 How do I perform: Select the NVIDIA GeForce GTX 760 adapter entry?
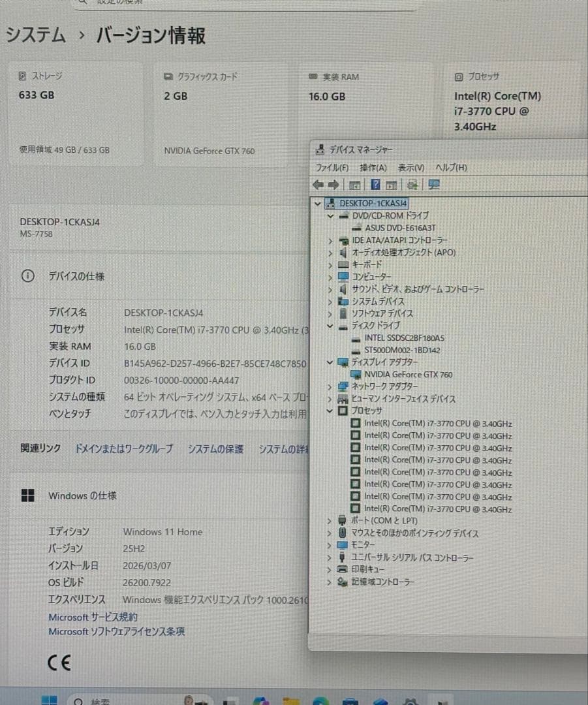pyautogui.click(x=408, y=374)
